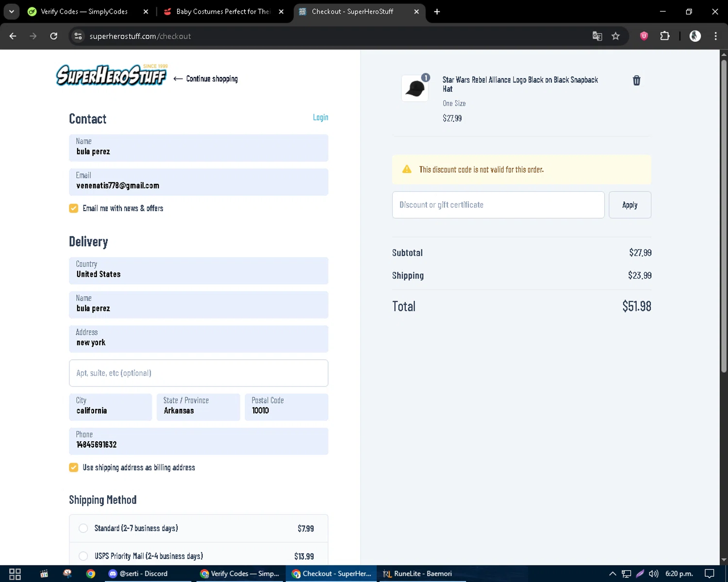Open Windows Task View in taskbar
728x582 pixels.
pos(15,574)
